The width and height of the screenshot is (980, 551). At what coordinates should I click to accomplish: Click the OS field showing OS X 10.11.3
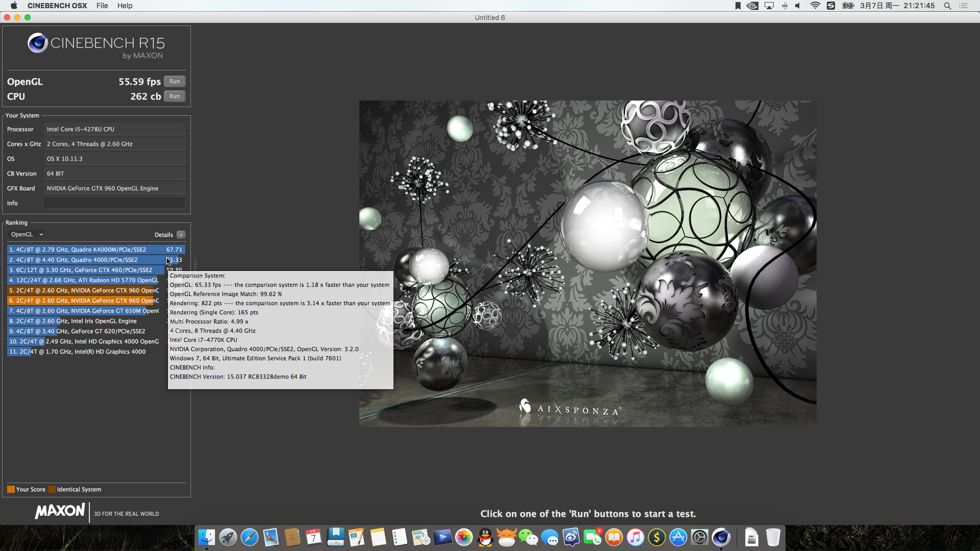[115, 159]
